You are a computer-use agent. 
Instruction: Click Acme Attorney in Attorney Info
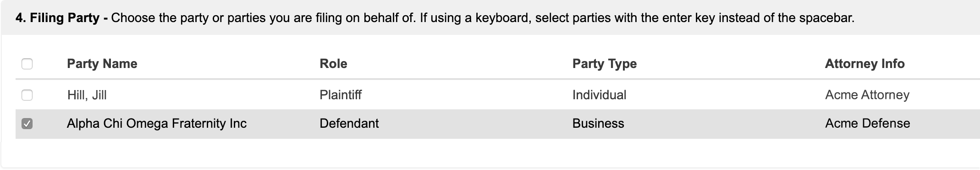[x=867, y=95]
